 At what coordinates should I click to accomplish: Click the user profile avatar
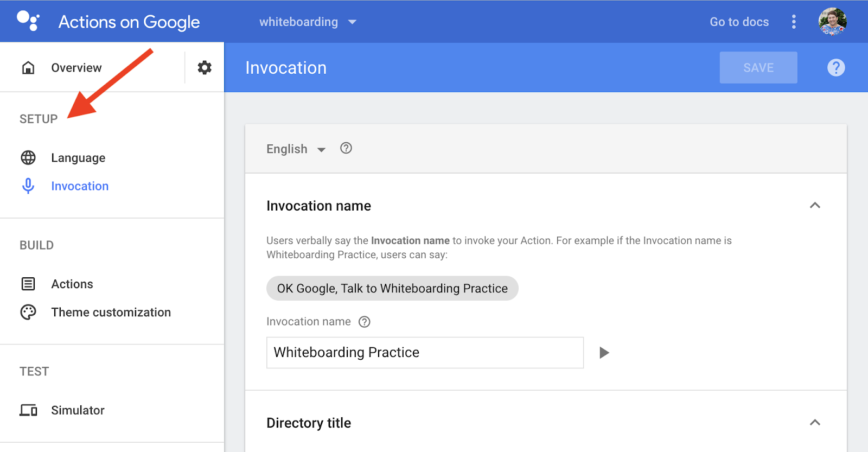click(x=833, y=22)
